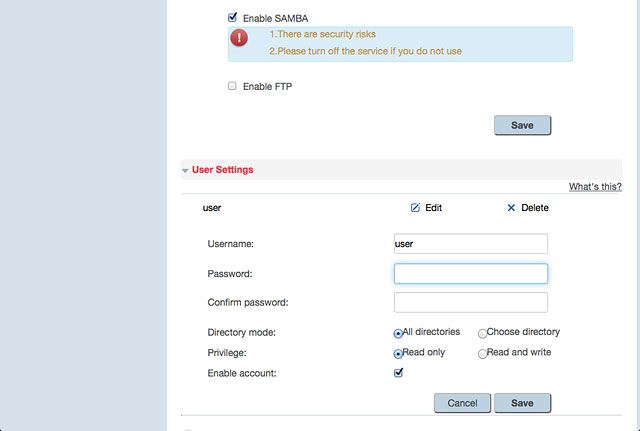Uncheck the Enable SAMBA checkbox
Screen dimensions: 640x431
click(x=232, y=17)
